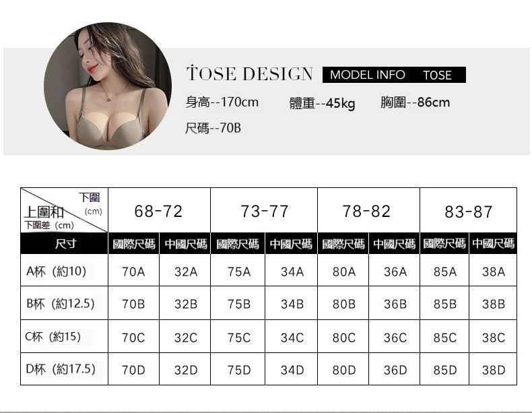
Task: Click the D杯 (約17.5) row label
Action: click(x=60, y=369)
